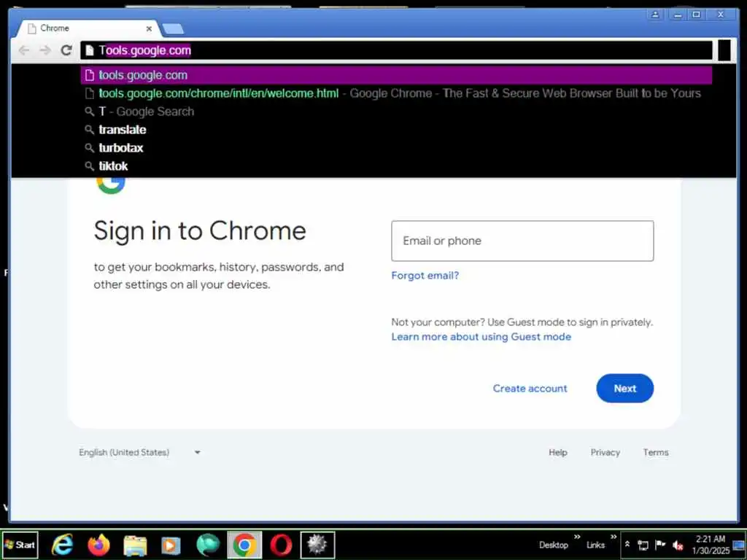Select the highlighted tools.google.com suggestion
This screenshot has width=747, height=560.
396,75
